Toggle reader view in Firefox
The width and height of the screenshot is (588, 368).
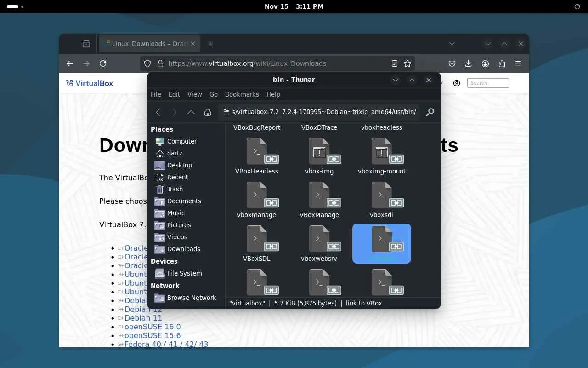[x=394, y=63]
